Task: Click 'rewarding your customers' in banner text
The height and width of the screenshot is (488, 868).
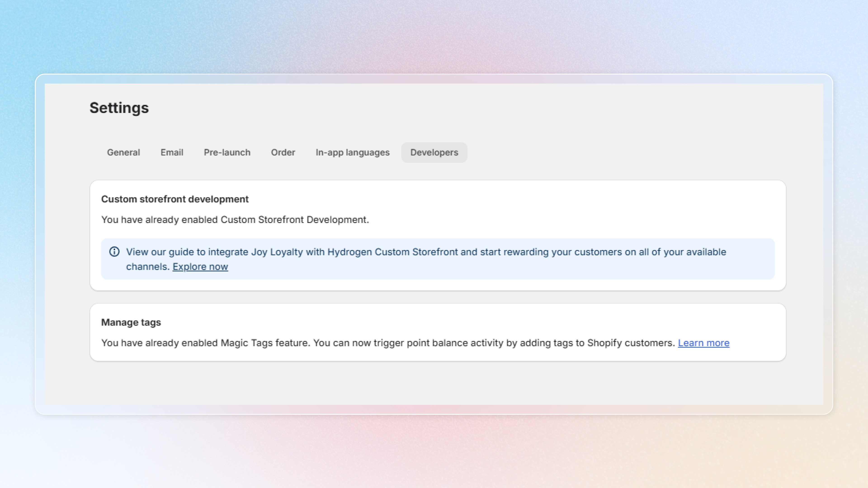Action: (x=562, y=252)
